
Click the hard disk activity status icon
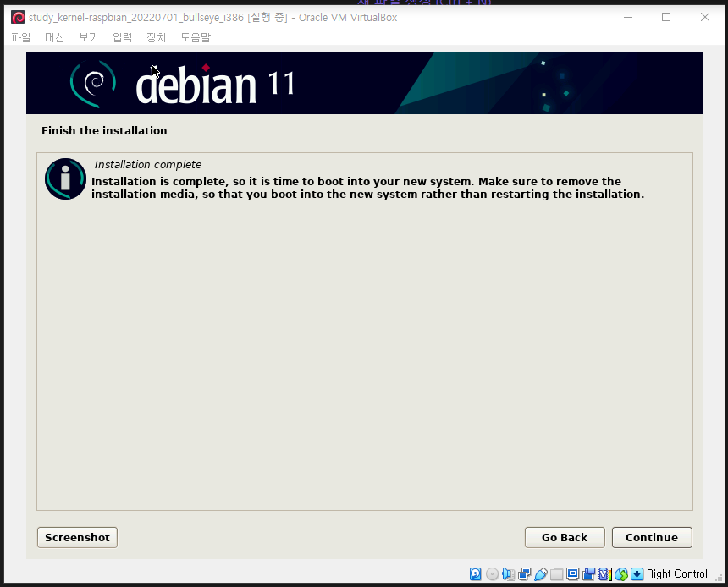[x=475, y=573]
